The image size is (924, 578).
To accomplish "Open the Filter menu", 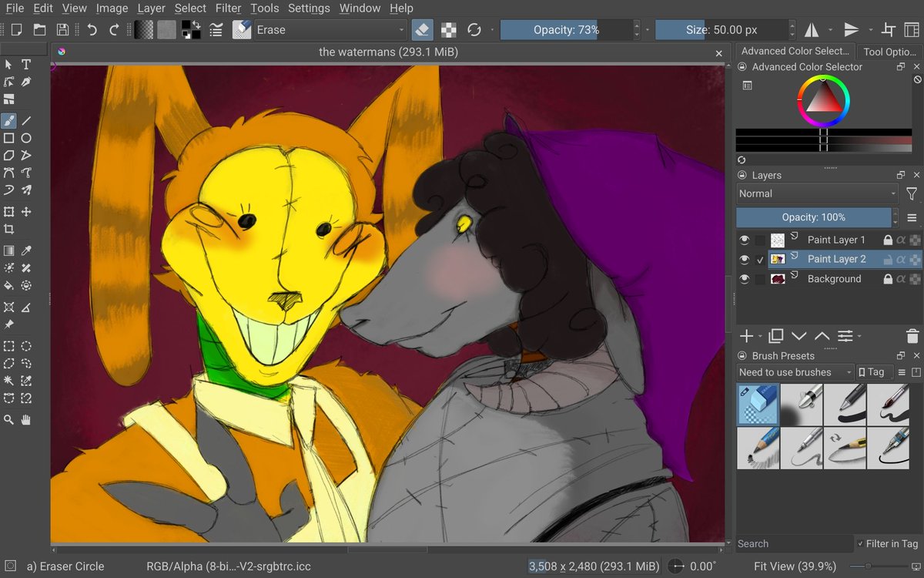I will tap(229, 8).
